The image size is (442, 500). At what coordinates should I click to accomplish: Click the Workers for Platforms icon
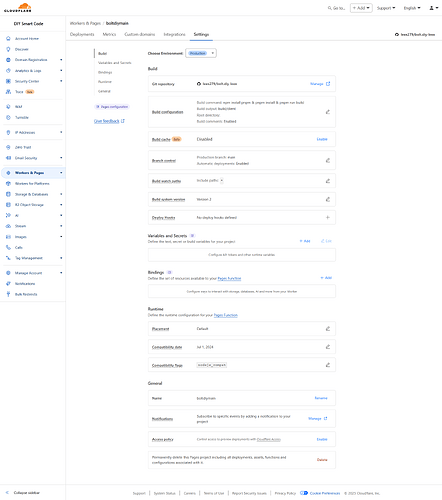(x=8, y=184)
